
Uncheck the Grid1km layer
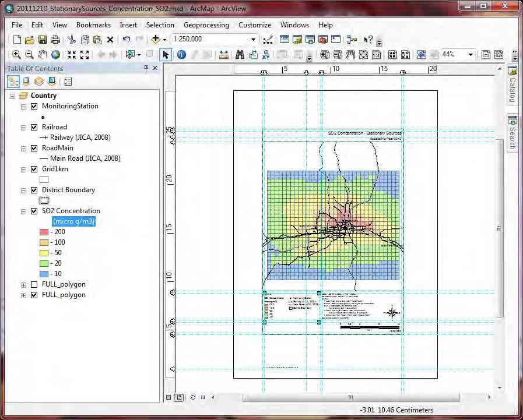34,170
